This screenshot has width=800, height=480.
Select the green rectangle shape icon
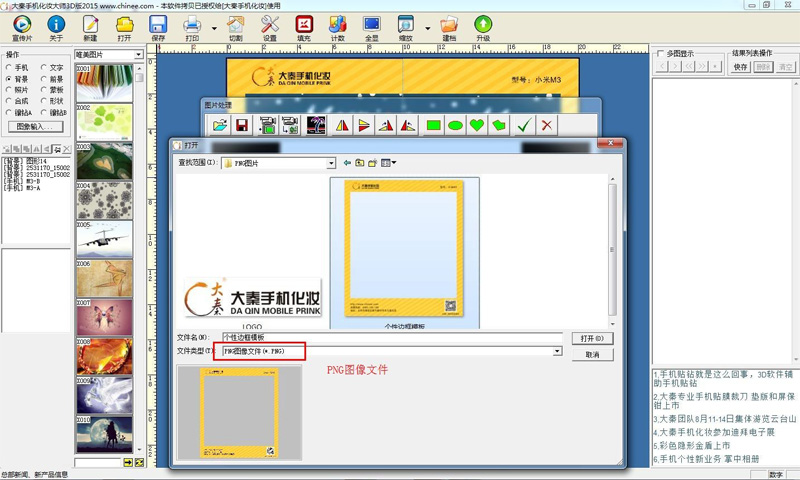[433, 125]
